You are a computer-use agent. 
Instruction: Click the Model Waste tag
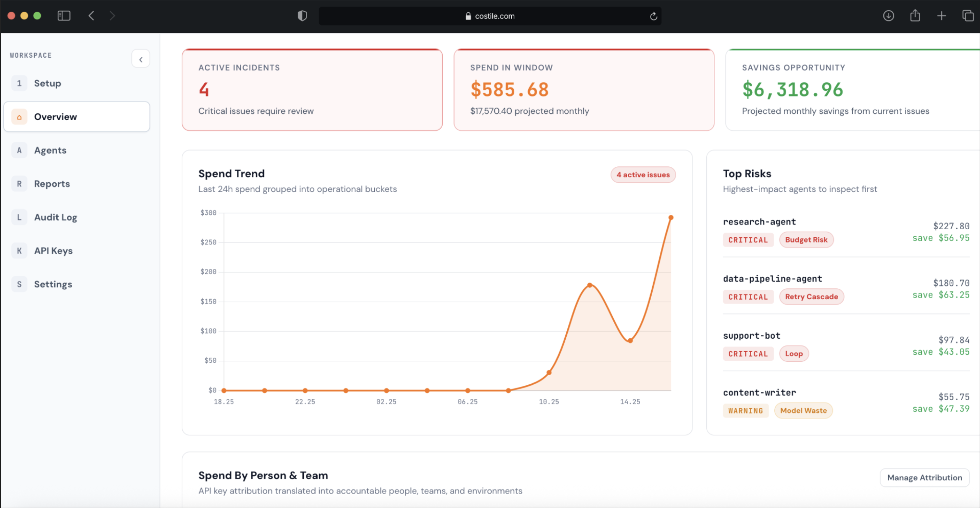(804, 411)
